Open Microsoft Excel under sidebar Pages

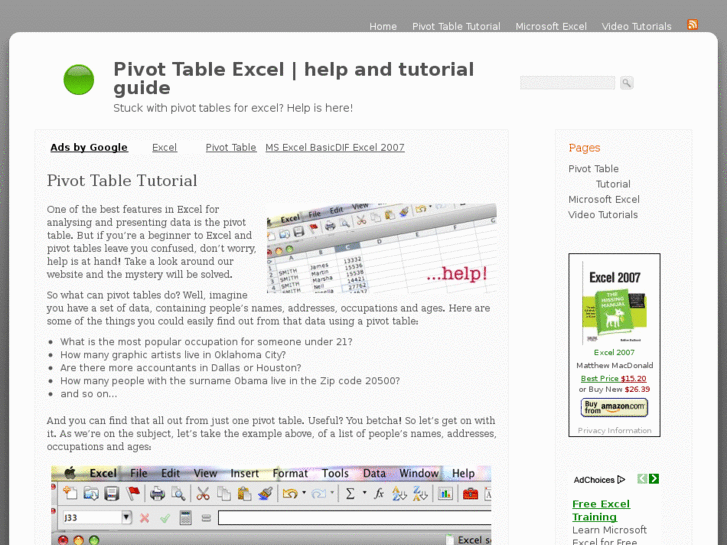click(x=604, y=199)
